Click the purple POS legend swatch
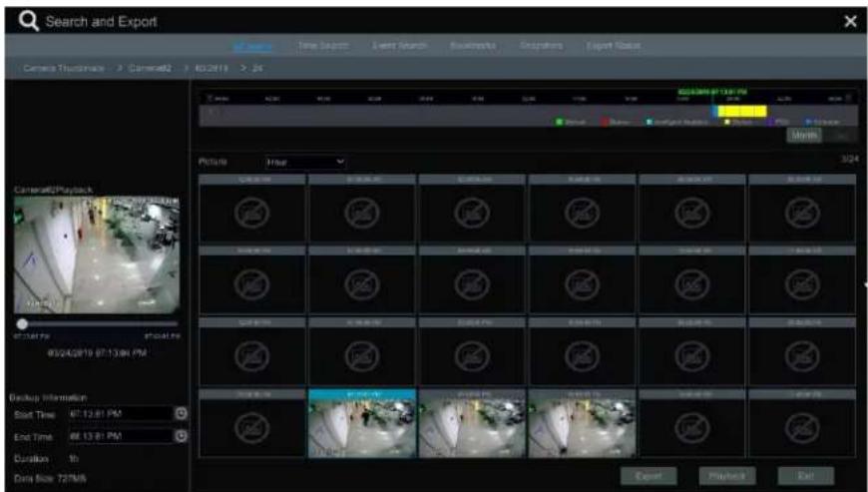The height and width of the screenshot is (492, 868). [x=770, y=122]
